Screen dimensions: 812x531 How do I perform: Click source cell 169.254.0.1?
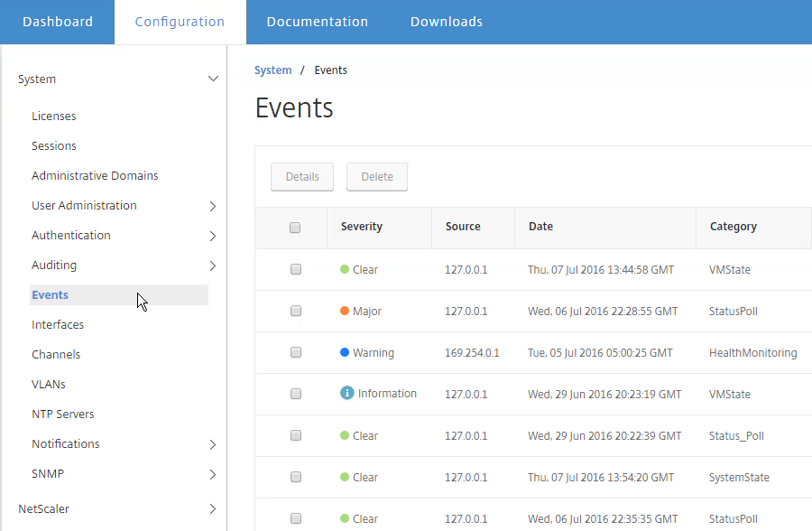pyautogui.click(x=472, y=352)
